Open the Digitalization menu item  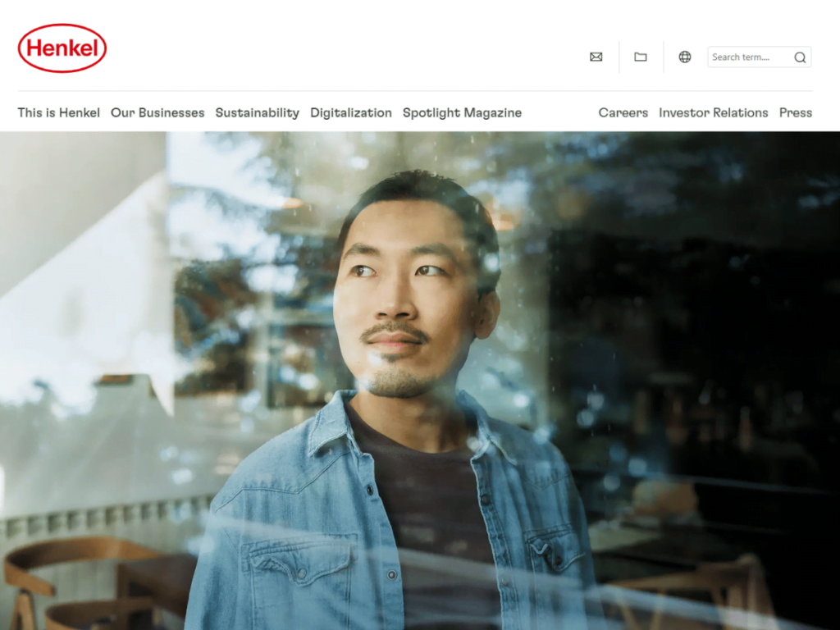click(x=351, y=112)
